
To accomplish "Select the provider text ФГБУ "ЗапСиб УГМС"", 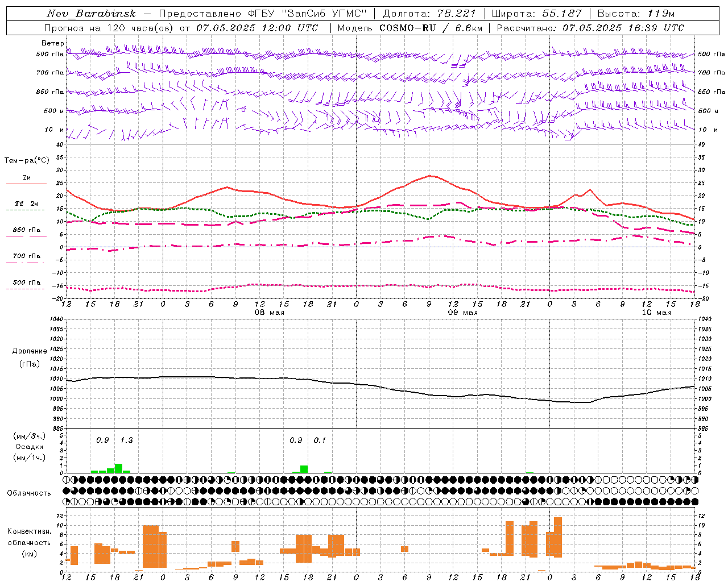I will coord(307,14).
